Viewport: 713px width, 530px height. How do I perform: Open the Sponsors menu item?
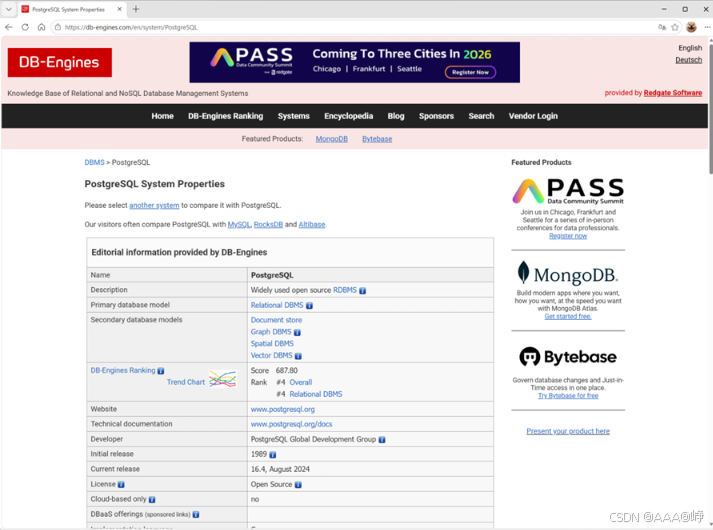(437, 116)
